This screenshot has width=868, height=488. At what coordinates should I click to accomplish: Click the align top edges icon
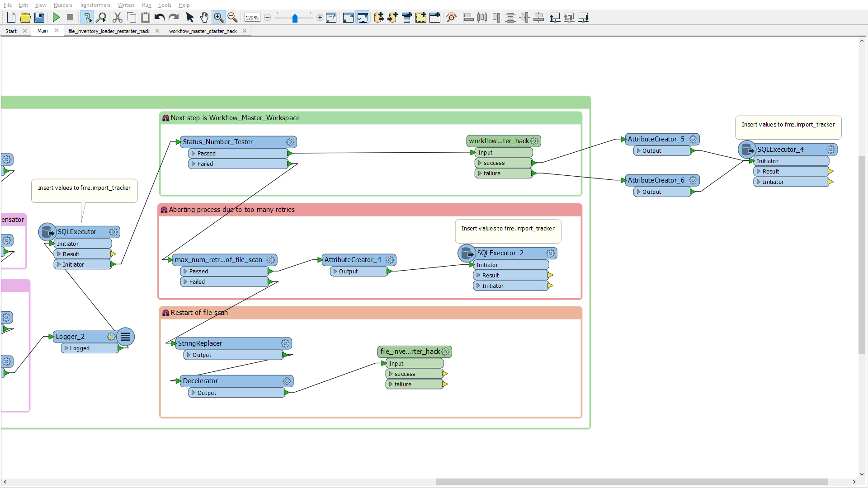click(496, 18)
